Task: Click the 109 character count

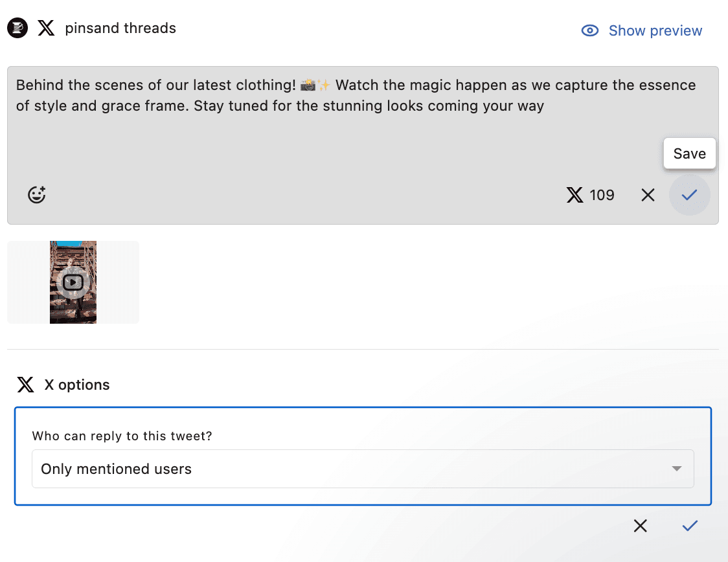Action: coord(602,195)
